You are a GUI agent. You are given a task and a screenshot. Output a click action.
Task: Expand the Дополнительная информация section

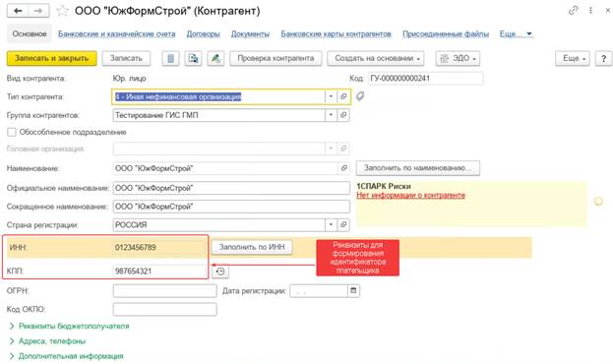point(66,356)
